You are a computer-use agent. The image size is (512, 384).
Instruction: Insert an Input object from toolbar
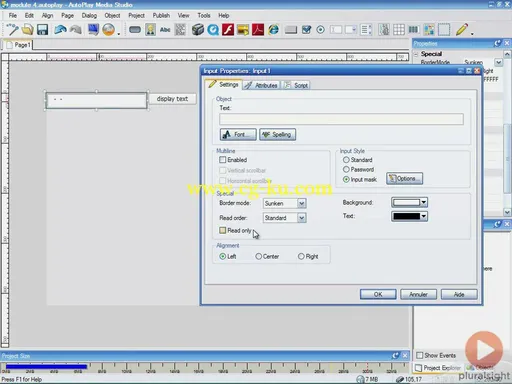point(336,30)
